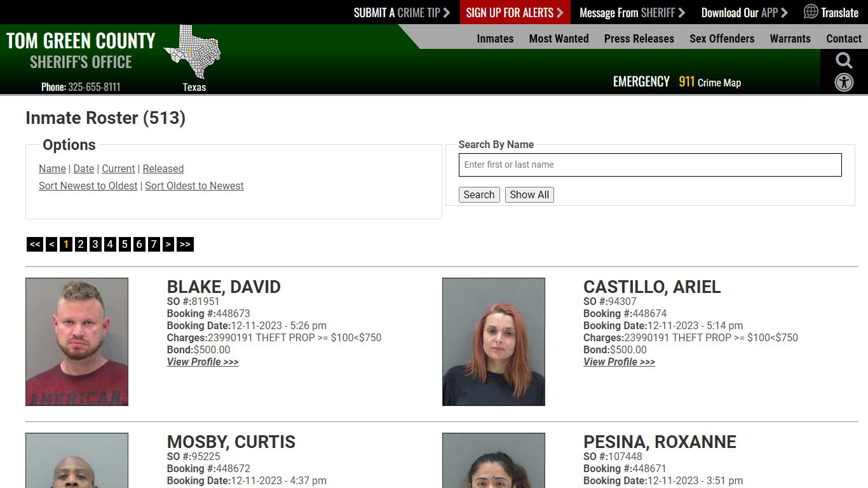Image resolution: width=868 pixels, height=488 pixels.
Task: Focus the Search By Name field
Action: click(650, 165)
